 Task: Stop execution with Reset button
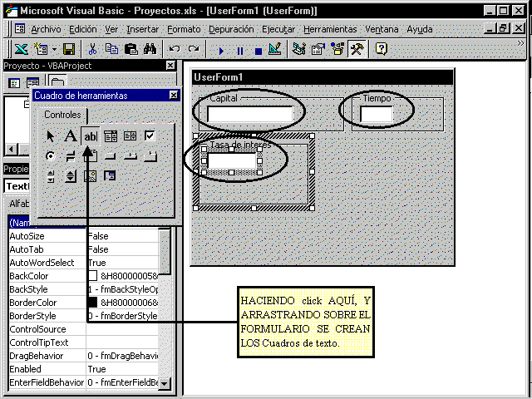coord(259,51)
